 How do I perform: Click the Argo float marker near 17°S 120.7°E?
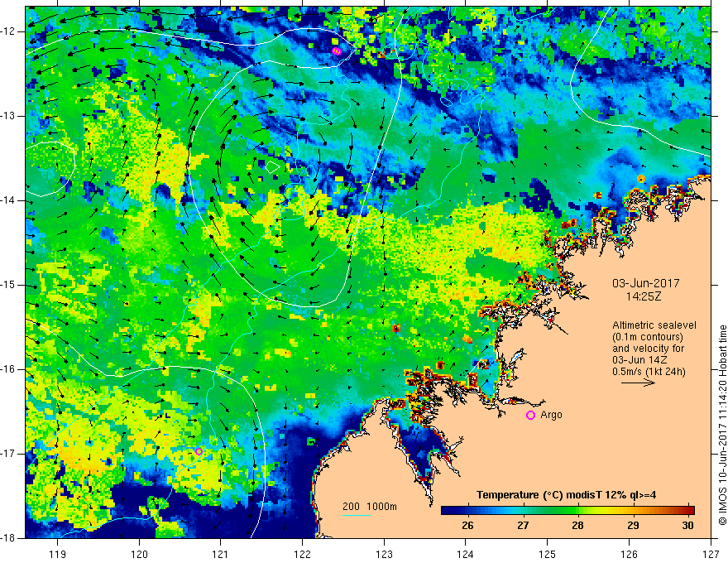coord(199,451)
